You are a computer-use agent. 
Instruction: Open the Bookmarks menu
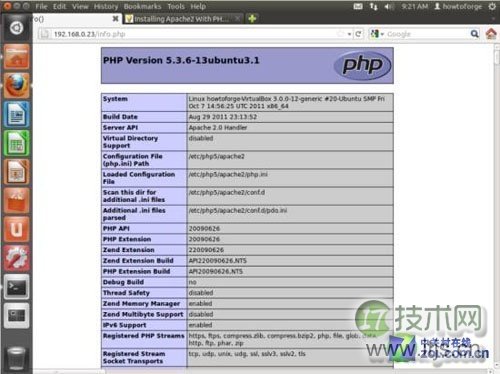tap(142, 6)
